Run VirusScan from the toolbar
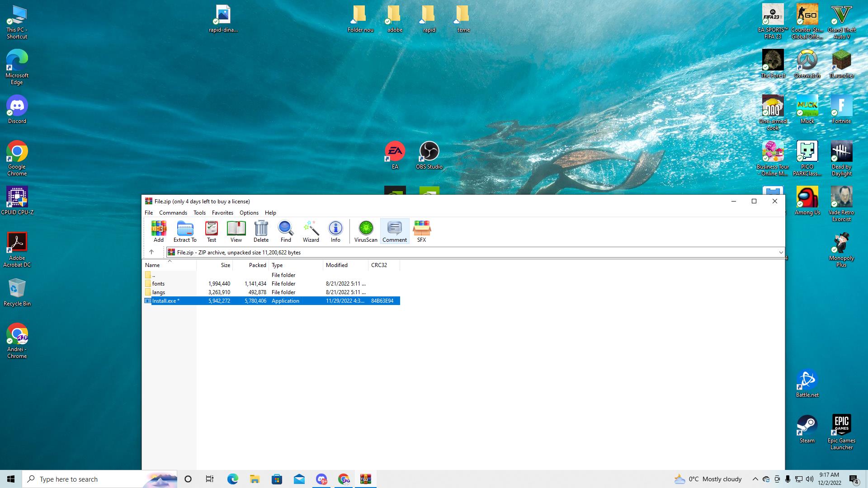The height and width of the screenshot is (488, 868). pyautogui.click(x=366, y=231)
